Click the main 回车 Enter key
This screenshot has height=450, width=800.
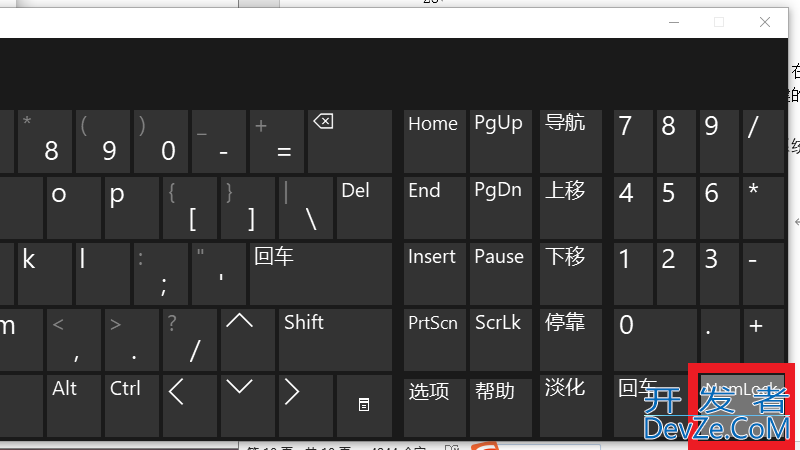click(x=321, y=274)
